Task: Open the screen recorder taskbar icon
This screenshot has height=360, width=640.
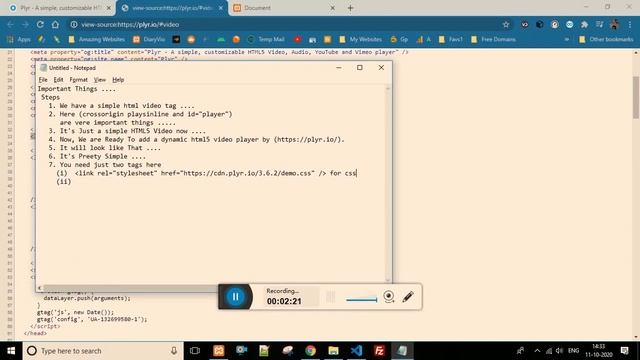Action: (x=242, y=351)
